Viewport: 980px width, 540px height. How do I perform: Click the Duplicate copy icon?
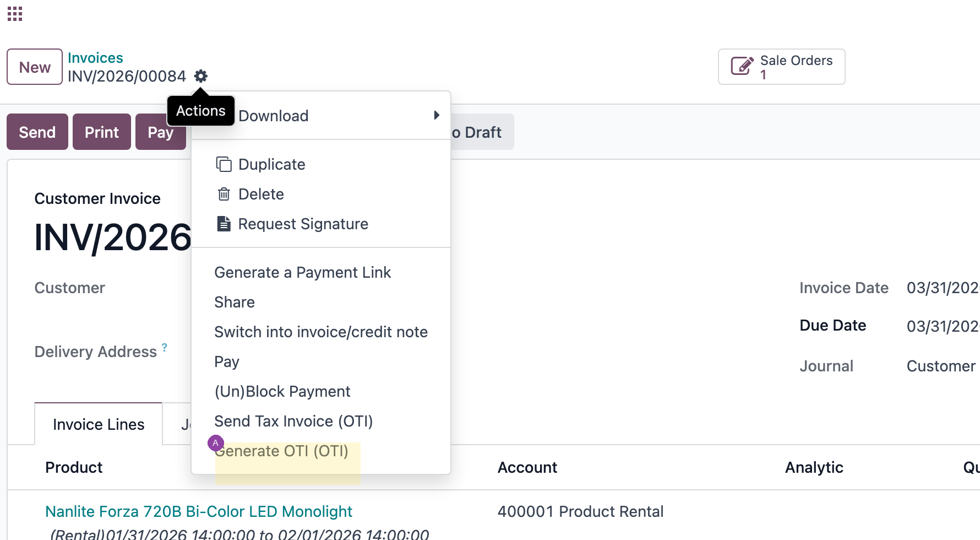(224, 164)
